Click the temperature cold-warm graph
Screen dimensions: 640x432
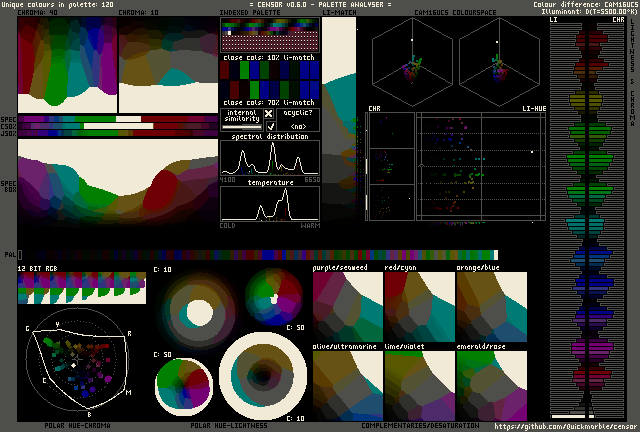click(270, 204)
